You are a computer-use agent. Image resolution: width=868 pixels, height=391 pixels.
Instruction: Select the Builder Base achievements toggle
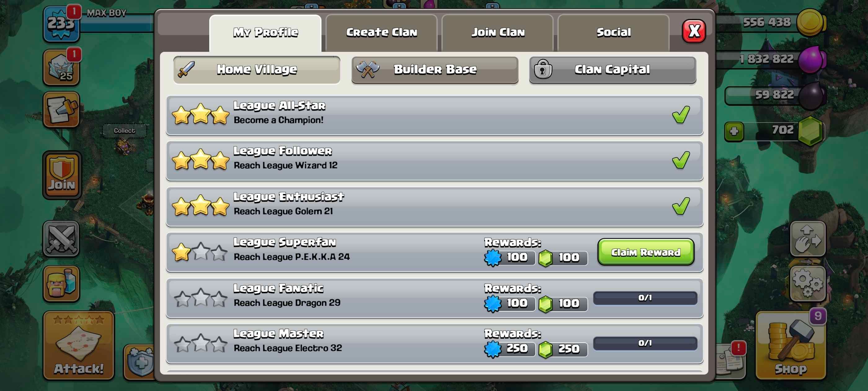435,70
